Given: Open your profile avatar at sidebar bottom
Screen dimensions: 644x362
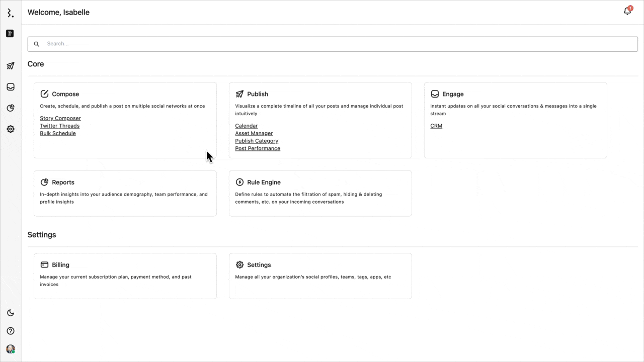Looking at the screenshot, I should coord(11,349).
